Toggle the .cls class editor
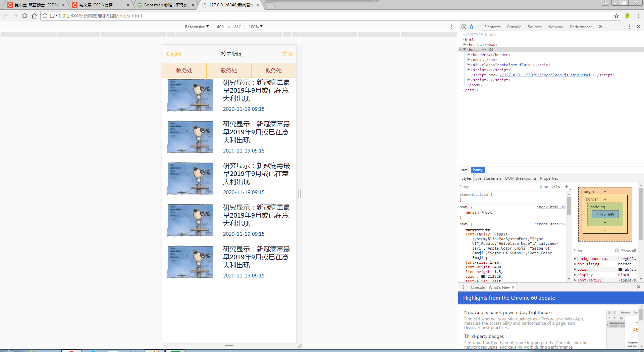This screenshot has height=352, width=644. point(556,187)
